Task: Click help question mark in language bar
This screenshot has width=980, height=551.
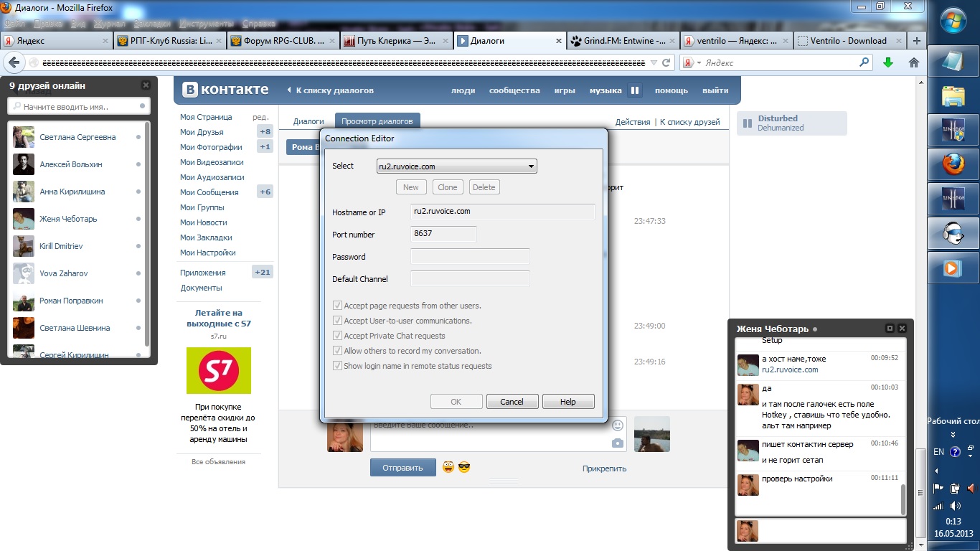Action: [x=955, y=452]
